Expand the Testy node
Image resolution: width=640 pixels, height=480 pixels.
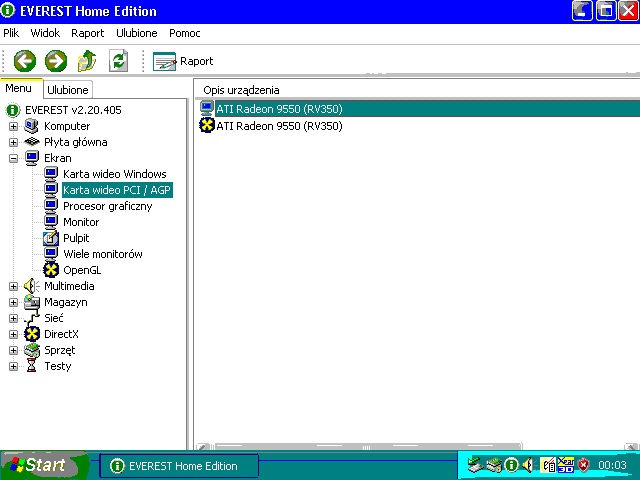click(13, 366)
